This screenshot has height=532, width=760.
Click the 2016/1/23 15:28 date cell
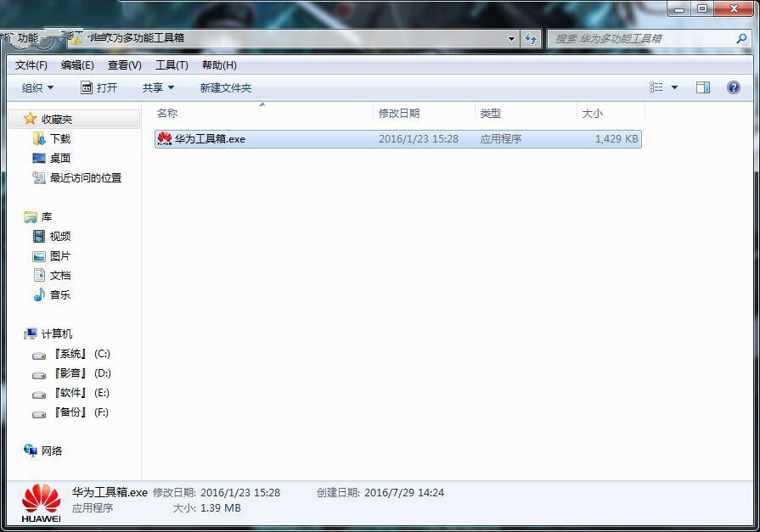pos(419,138)
